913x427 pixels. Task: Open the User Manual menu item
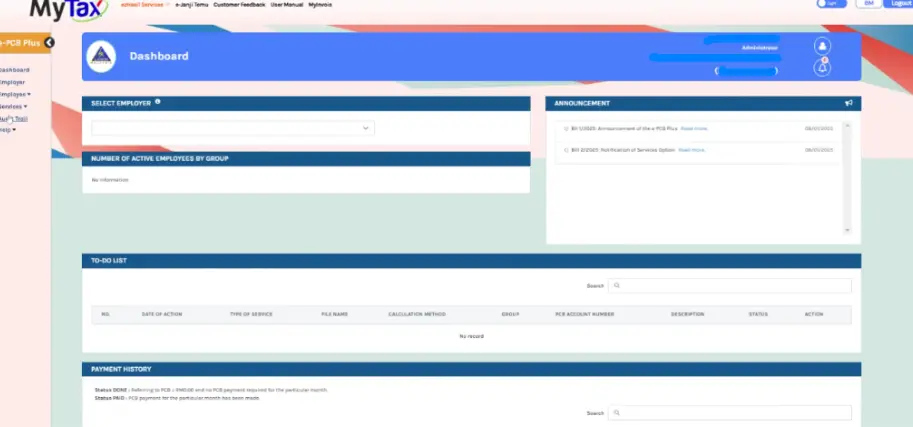286,5
